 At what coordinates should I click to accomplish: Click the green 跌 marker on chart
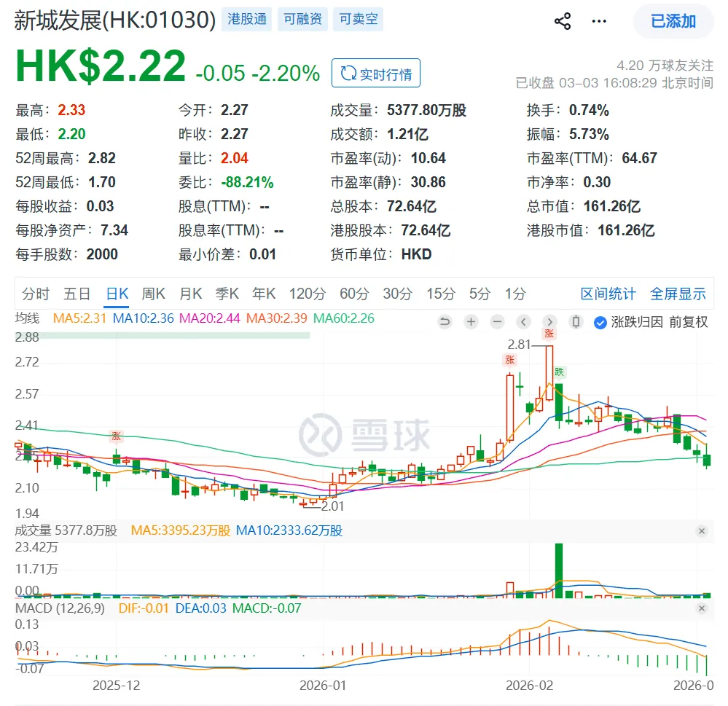tap(560, 372)
